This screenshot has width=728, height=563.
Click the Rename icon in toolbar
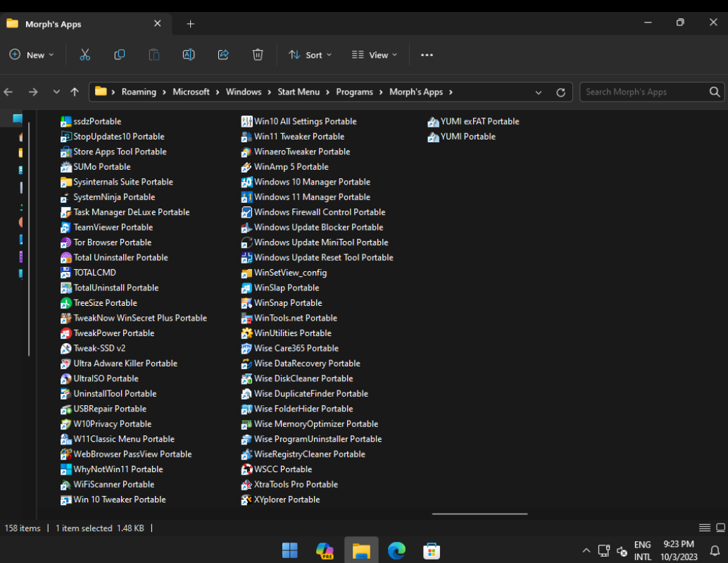click(x=189, y=55)
